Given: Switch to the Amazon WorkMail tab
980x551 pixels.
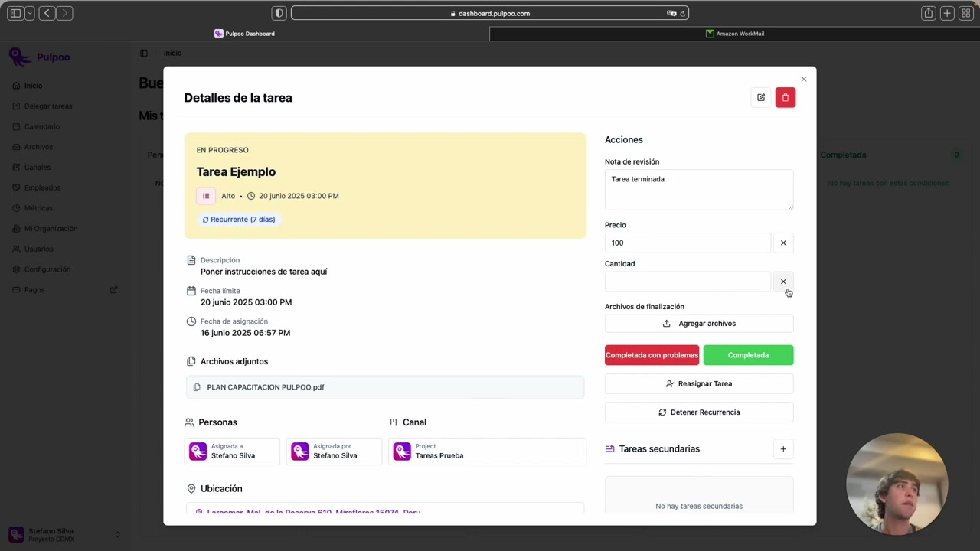Looking at the screenshot, I should pos(735,34).
